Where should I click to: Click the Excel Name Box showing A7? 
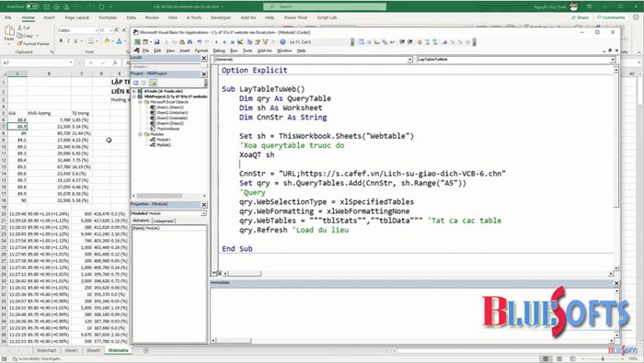coord(37,62)
